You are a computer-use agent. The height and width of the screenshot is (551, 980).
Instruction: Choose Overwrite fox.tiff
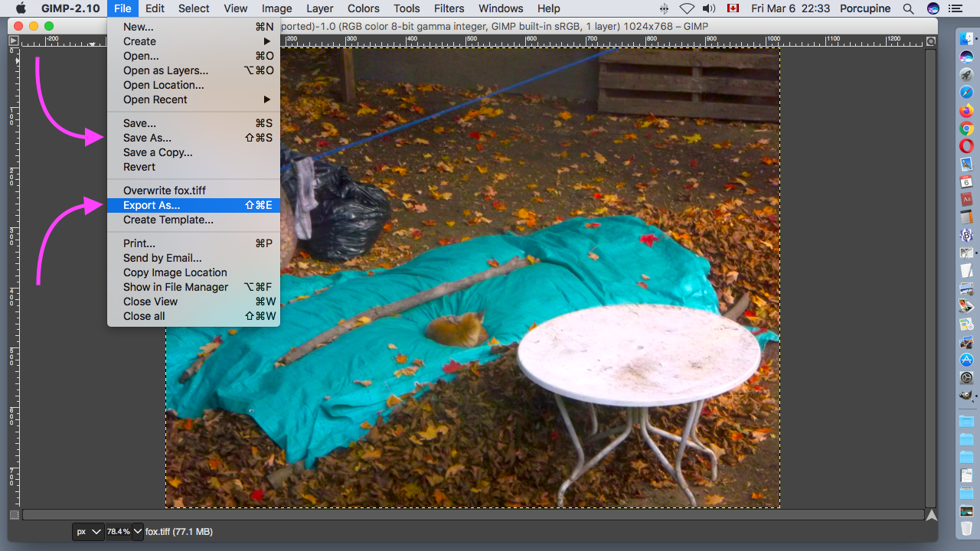click(x=194, y=191)
